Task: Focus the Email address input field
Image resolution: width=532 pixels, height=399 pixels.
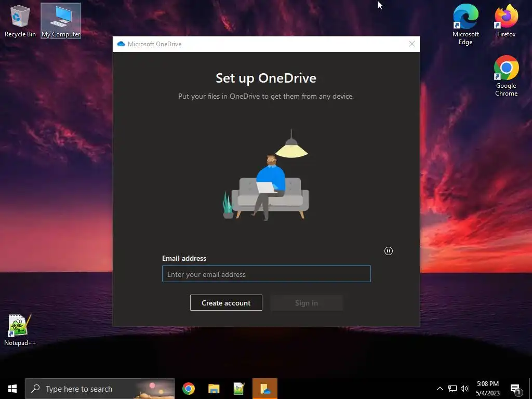Action: [267, 274]
